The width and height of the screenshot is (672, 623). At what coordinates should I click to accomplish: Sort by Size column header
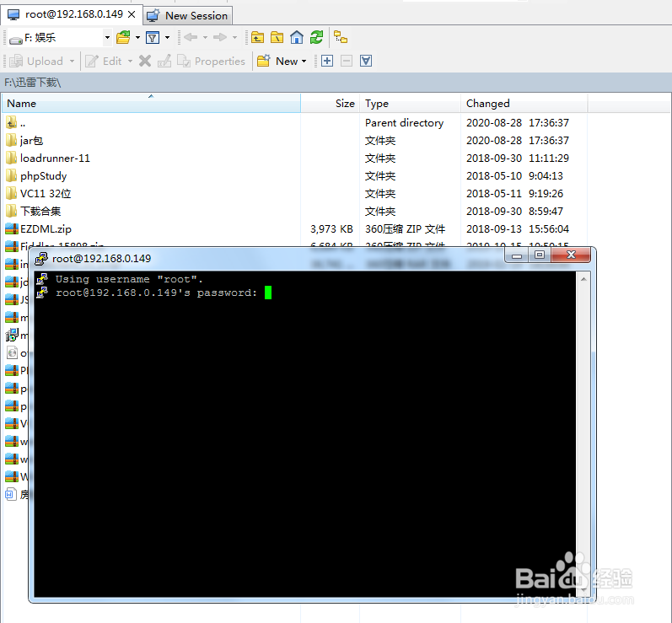click(x=331, y=103)
